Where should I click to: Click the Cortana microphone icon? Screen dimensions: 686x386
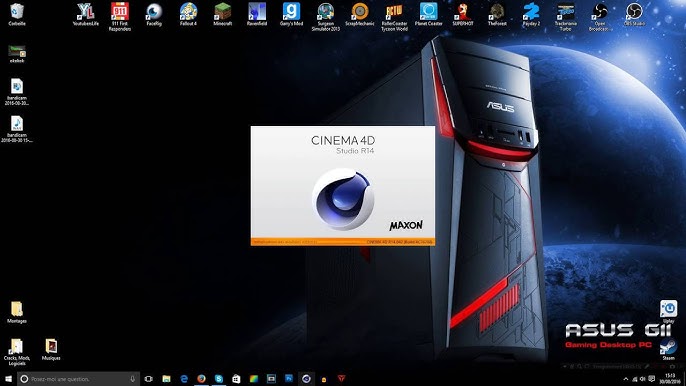133,379
